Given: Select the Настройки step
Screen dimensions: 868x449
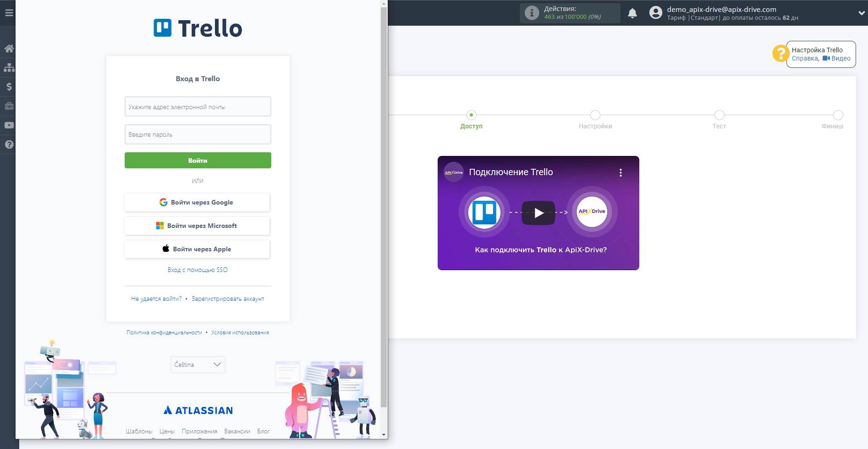Looking at the screenshot, I should click(595, 120).
